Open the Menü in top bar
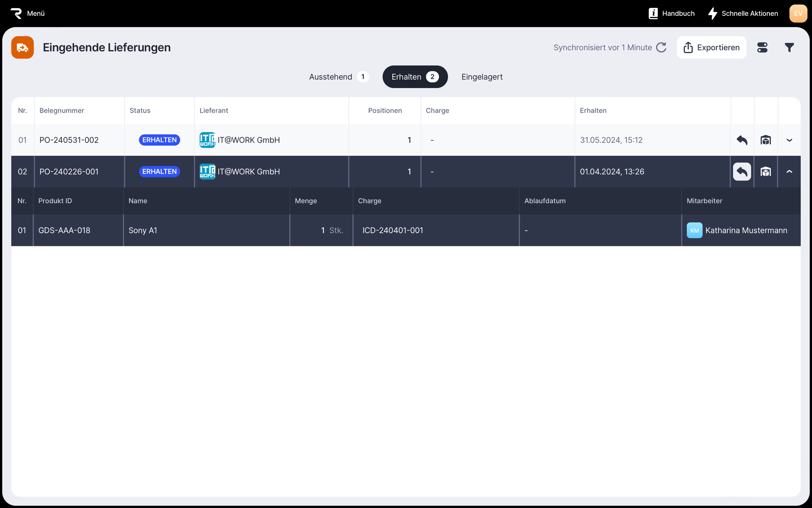This screenshot has height=508, width=812. (28, 13)
